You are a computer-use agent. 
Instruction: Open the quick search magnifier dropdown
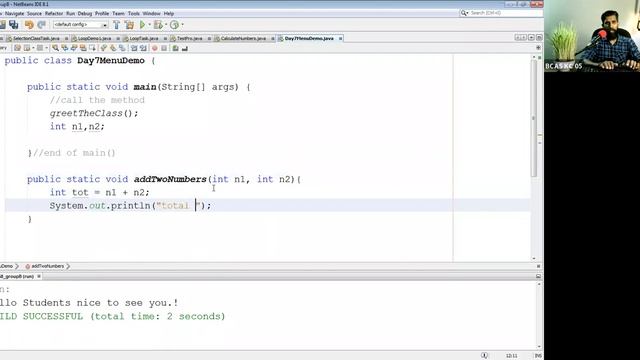tap(464, 13)
